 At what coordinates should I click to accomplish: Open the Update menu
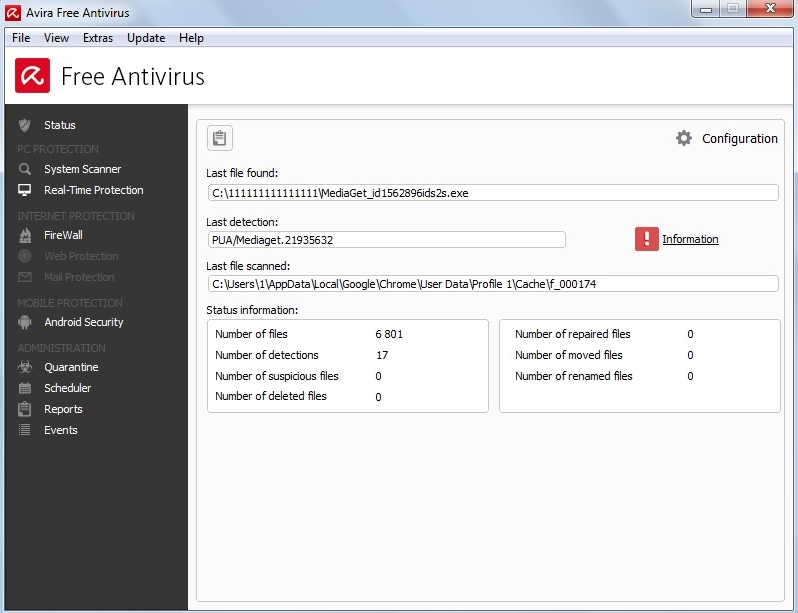pyautogui.click(x=146, y=38)
